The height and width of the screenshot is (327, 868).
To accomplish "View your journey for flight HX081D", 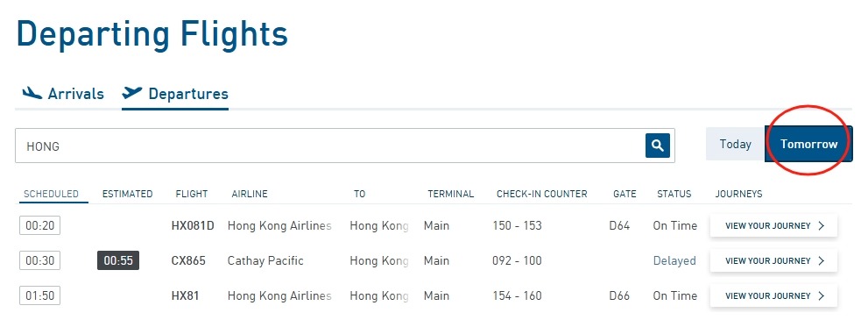I will (774, 225).
